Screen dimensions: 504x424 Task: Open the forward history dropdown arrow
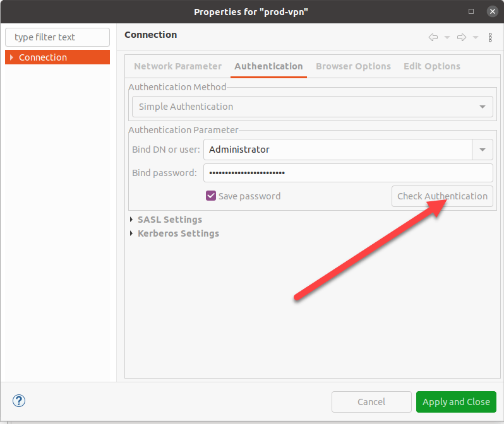476,38
